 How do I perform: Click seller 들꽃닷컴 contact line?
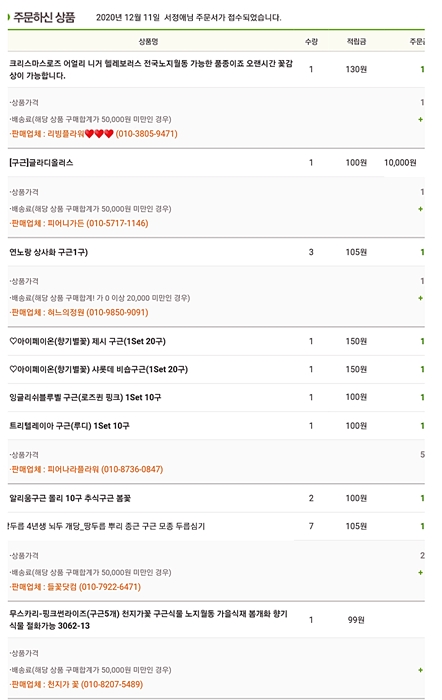pos(75,587)
